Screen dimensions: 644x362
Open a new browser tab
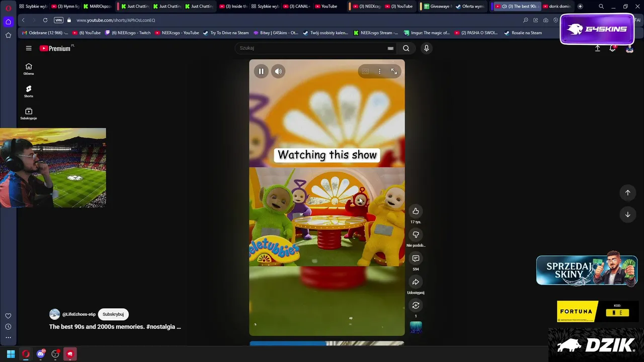(x=580, y=7)
